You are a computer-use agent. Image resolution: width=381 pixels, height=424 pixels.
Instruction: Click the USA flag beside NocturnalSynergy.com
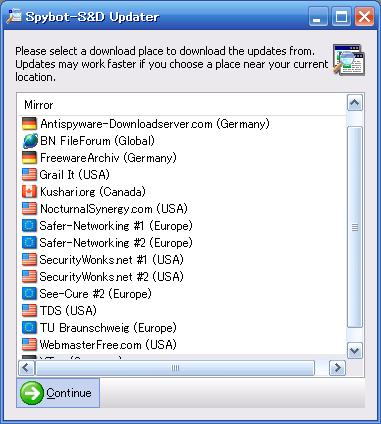point(29,209)
